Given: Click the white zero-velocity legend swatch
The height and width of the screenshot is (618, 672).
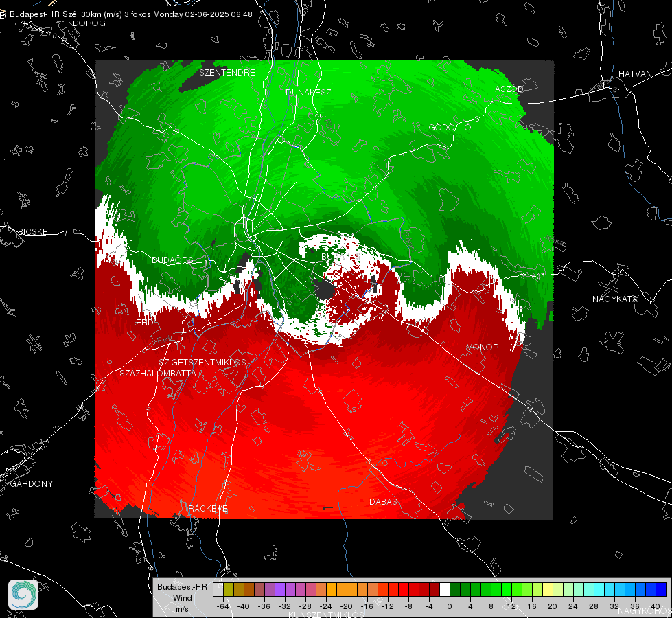Looking at the screenshot, I should click(x=444, y=589).
